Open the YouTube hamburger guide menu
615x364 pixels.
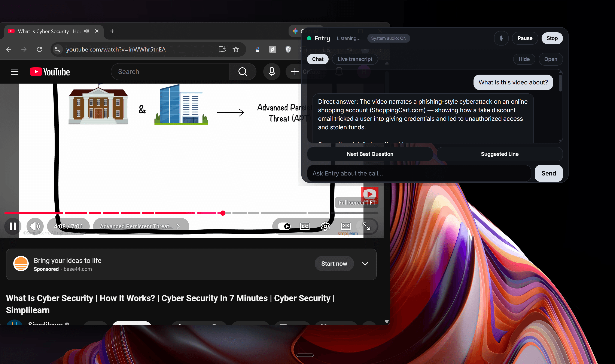click(15, 72)
